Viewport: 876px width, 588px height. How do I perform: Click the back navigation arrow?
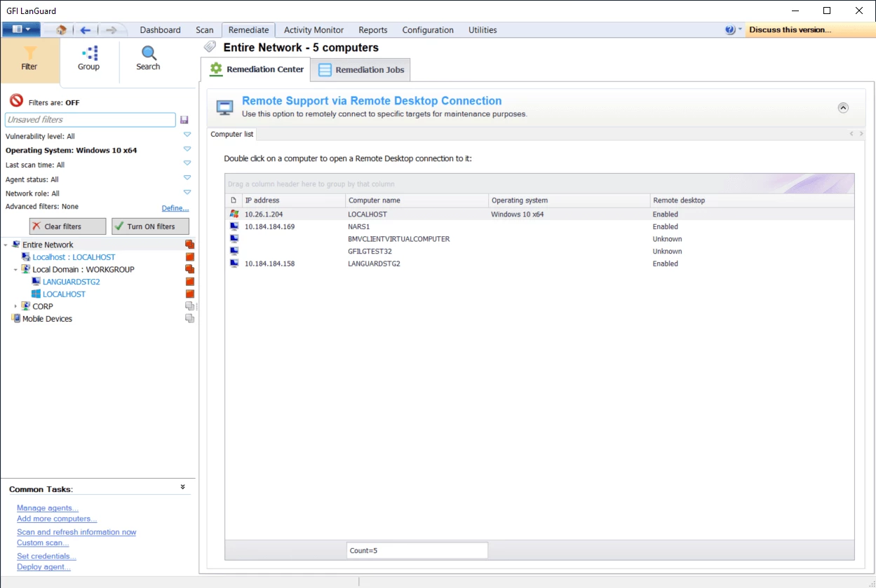84,29
